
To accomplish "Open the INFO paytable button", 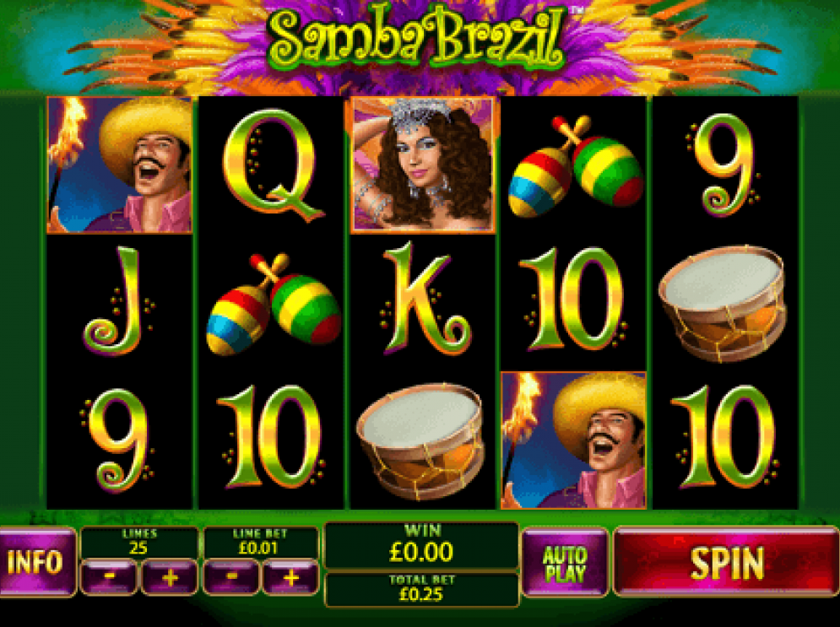I will [x=37, y=562].
